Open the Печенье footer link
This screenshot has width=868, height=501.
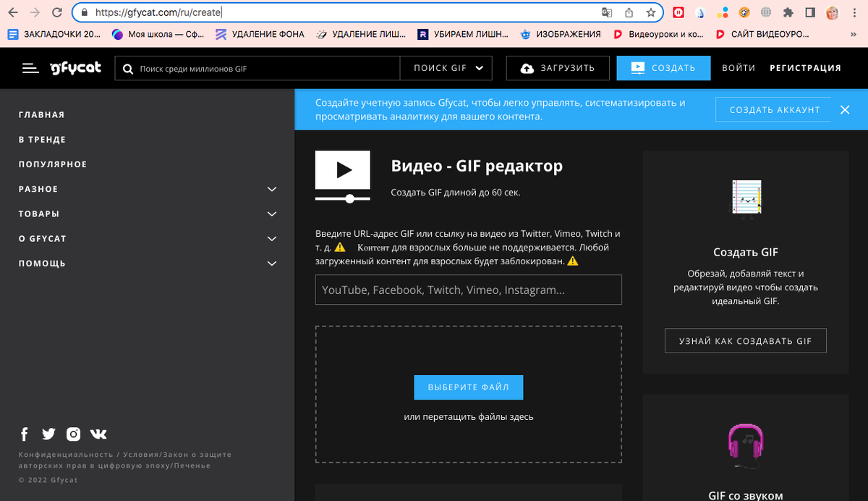(192, 466)
